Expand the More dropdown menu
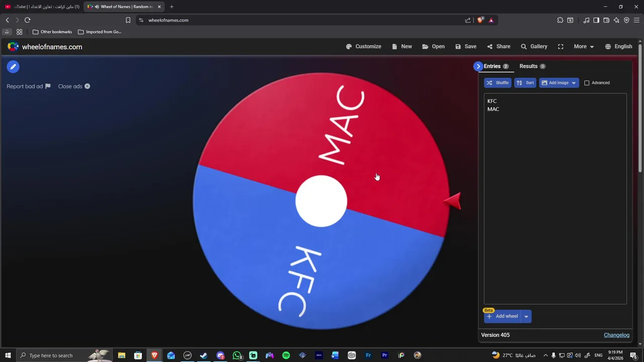Image resolution: width=644 pixels, height=362 pixels. [x=584, y=46]
